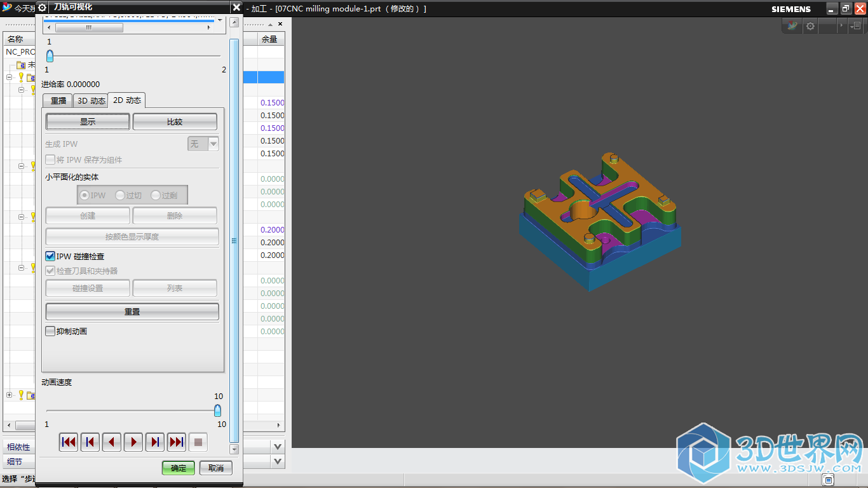Select the NC_PRO root tree row
Screen dimensions: 868x488
(x=21, y=51)
